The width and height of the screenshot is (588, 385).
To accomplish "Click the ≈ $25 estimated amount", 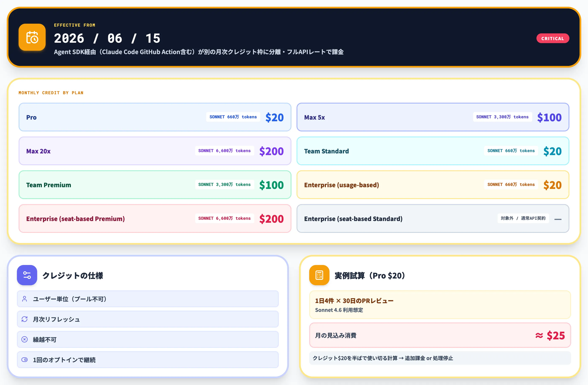I will [550, 335].
